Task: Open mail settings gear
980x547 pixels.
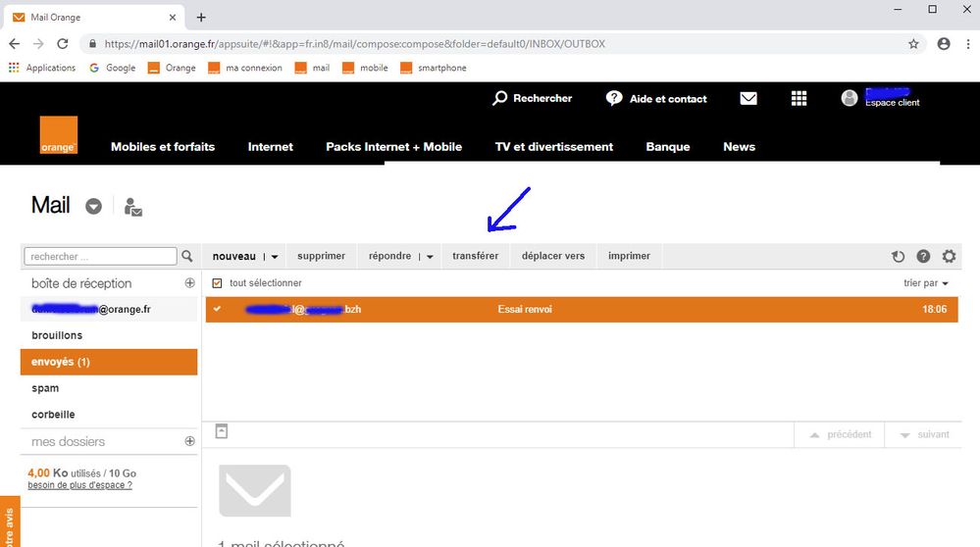Action: [x=949, y=256]
